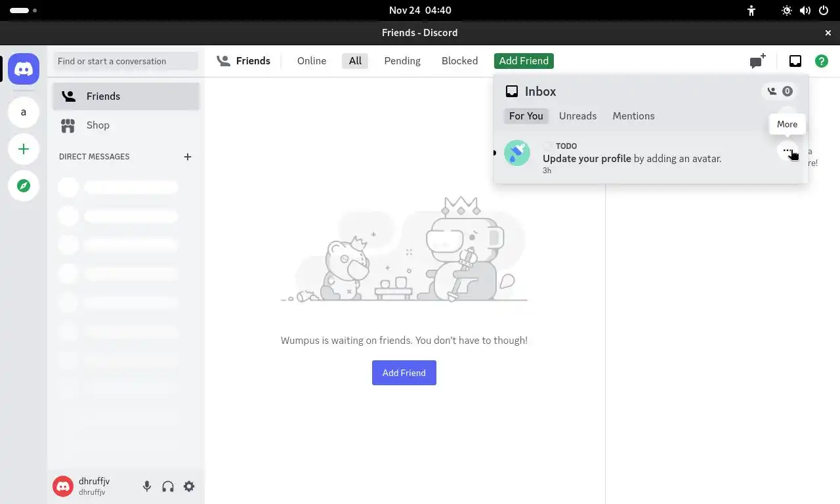The height and width of the screenshot is (504, 840).
Task: Open the accessibility menu in top bar
Action: tap(751, 10)
